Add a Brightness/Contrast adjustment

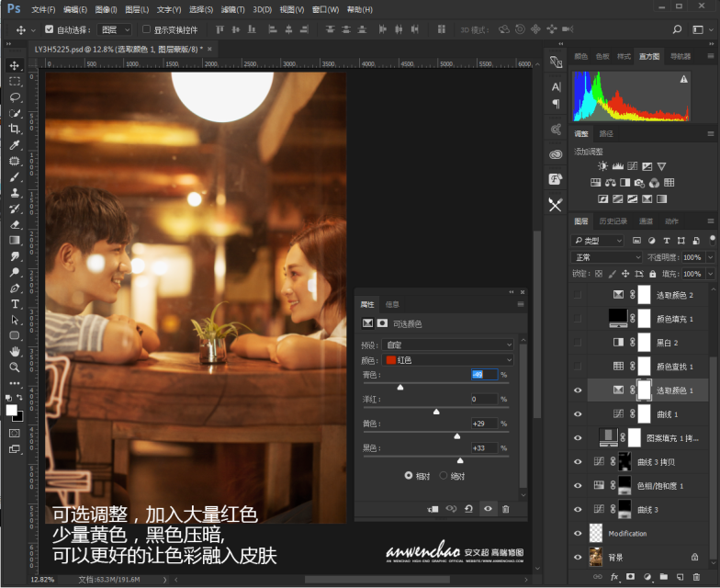coord(602,165)
